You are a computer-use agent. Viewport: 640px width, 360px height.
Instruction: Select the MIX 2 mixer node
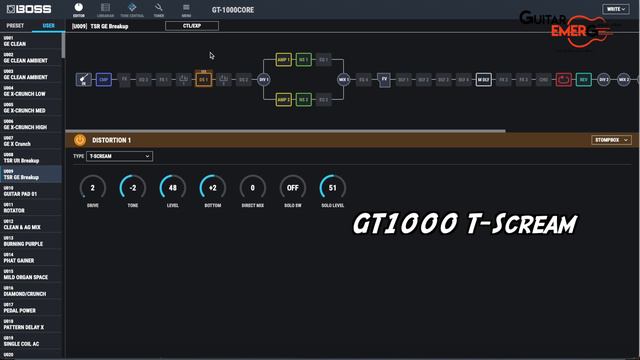(624, 80)
